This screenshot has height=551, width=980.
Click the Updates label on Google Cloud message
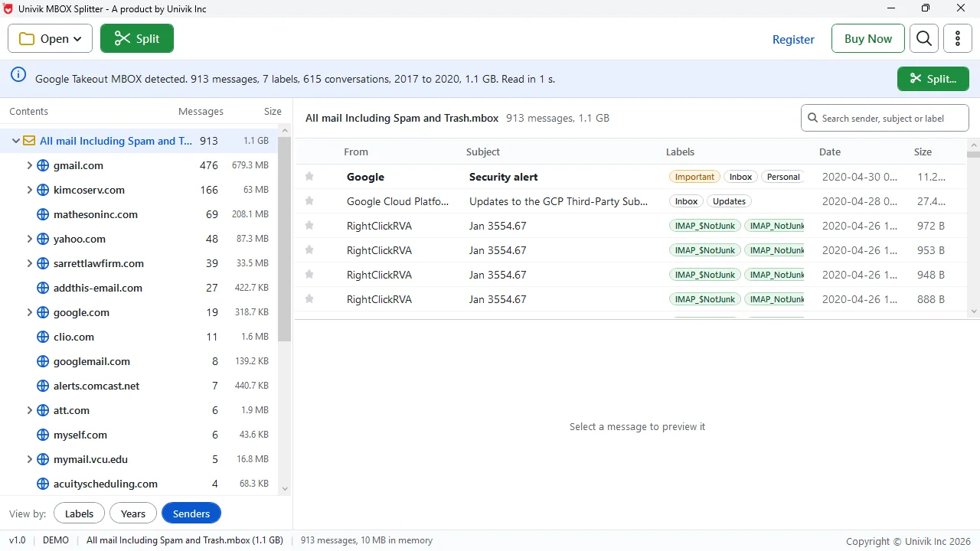729,201
